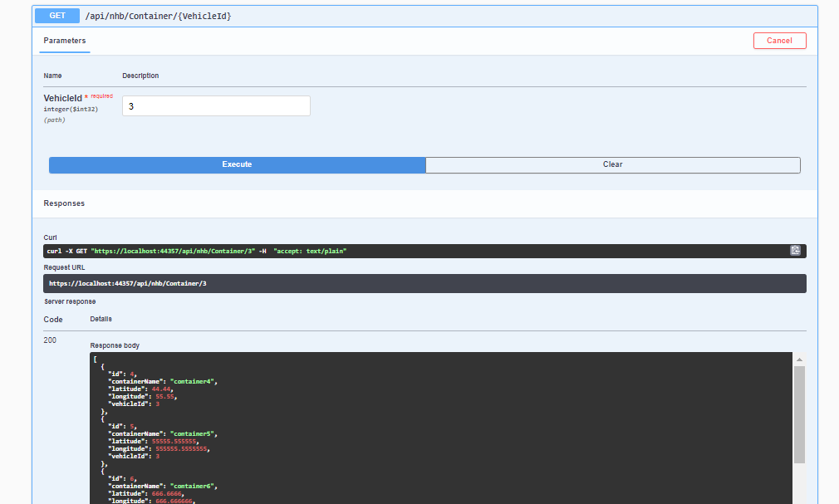Screen dimensions: 839x504
Task: Select the GET label on the operation header
Action: tap(56, 15)
